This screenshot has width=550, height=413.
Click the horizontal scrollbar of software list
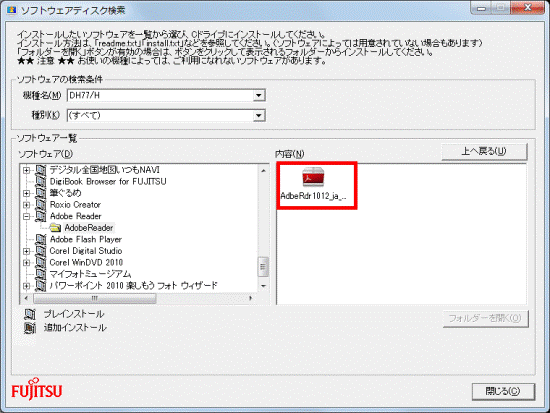pos(139,299)
